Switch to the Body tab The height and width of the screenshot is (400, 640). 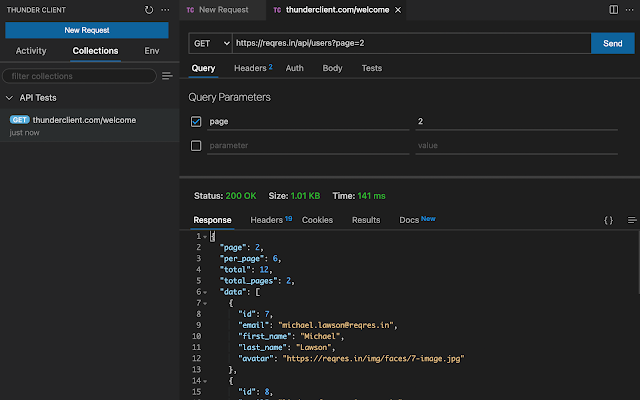pos(332,68)
